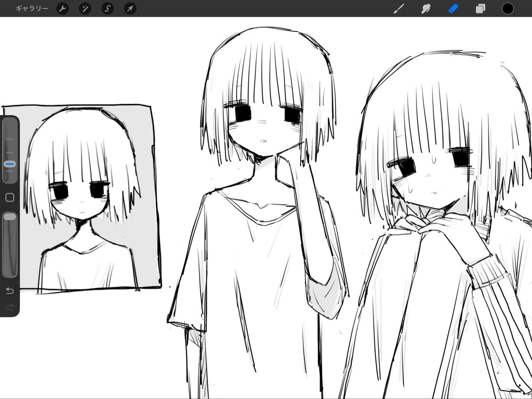This screenshot has height=399, width=532.
Task: Open the Adjustments magic wand menu
Action: [x=85, y=8]
